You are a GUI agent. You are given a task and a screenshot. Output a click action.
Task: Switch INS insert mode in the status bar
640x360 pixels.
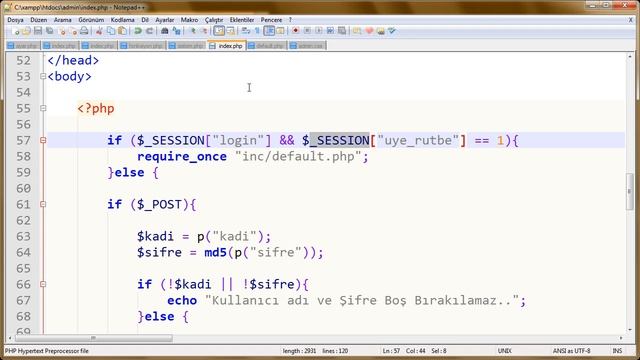coord(617,351)
